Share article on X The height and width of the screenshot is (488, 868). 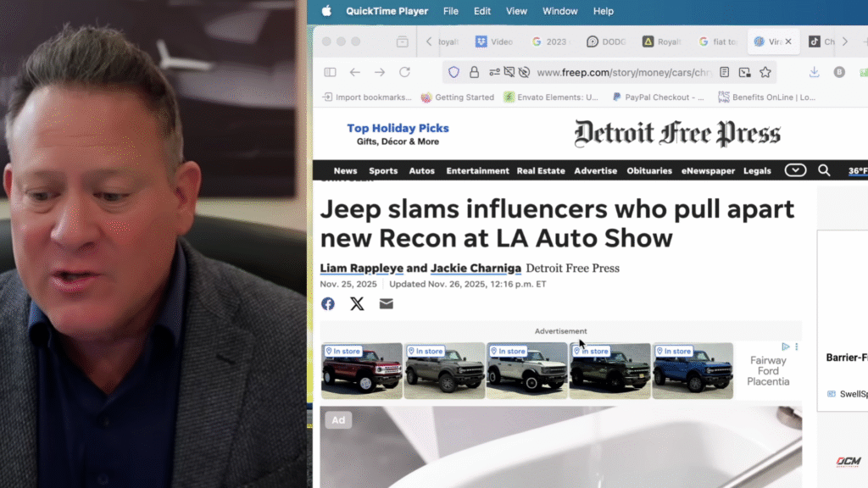point(357,304)
